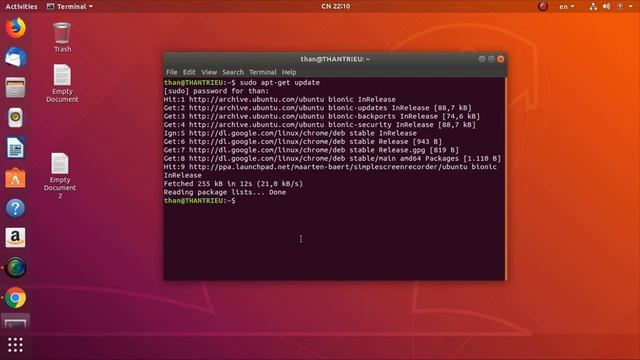Open the system menu arrow
Viewport: 640px width, 360px height.
pos(631,6)
